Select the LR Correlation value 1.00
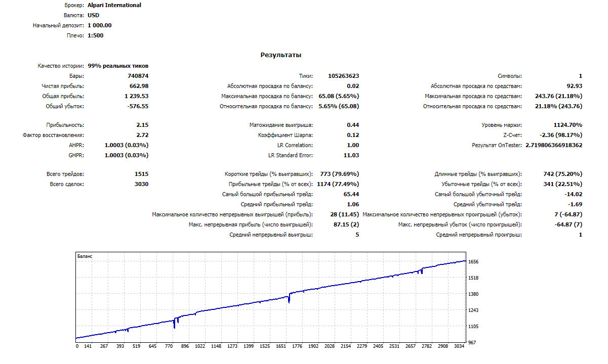The height and width of the screenshot is (364, 608). (x=353, y=145)
